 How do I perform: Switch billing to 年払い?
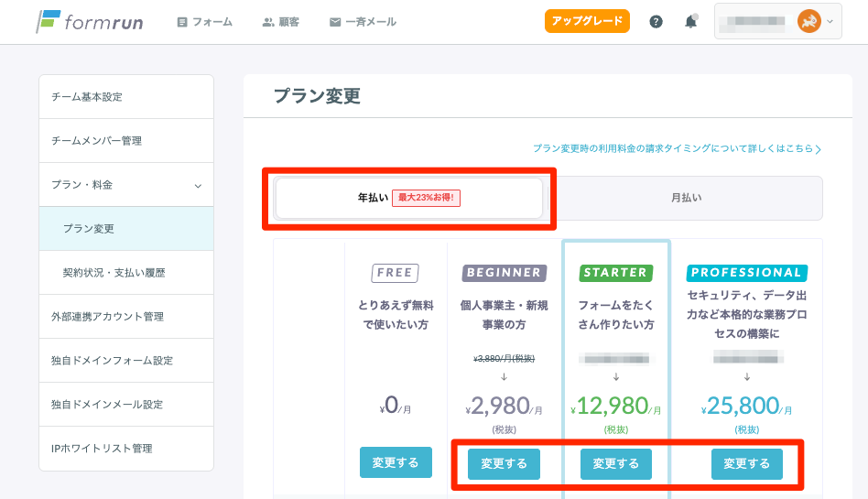pos(408,198)
